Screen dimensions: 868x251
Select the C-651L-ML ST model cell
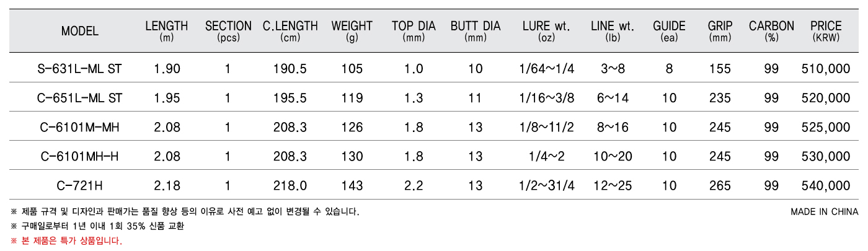click(80, 98)
